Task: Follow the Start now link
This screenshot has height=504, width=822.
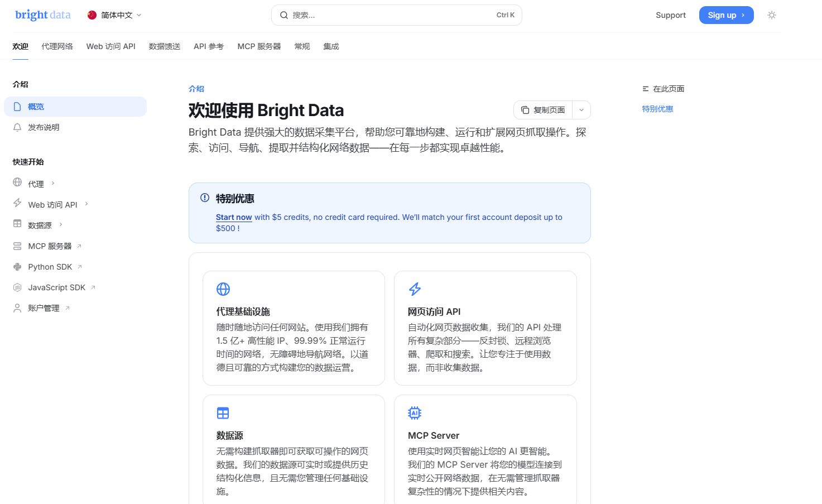Action: pos(234,217)
